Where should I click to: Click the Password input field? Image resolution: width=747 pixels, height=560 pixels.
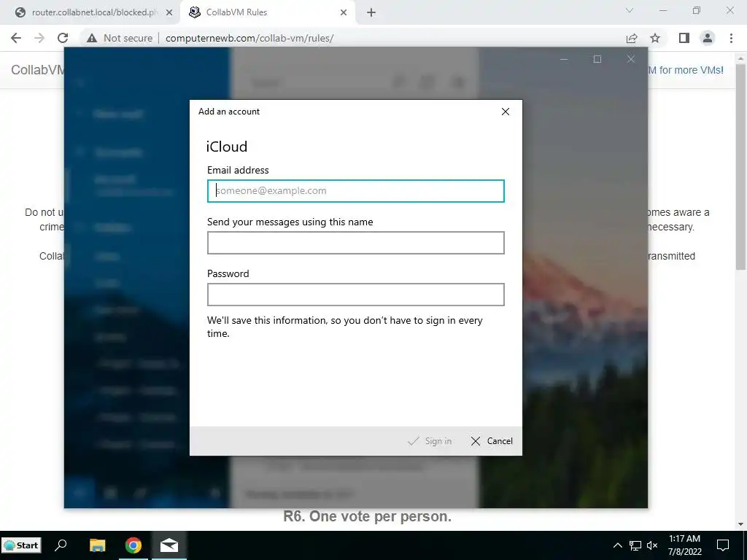click(x=355, y=295)
